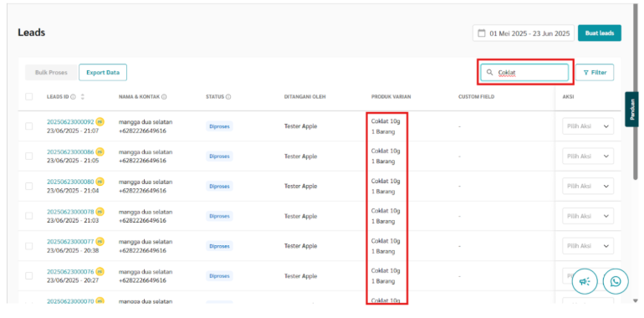Open lead link 20250623000078

tap(70, 212)
